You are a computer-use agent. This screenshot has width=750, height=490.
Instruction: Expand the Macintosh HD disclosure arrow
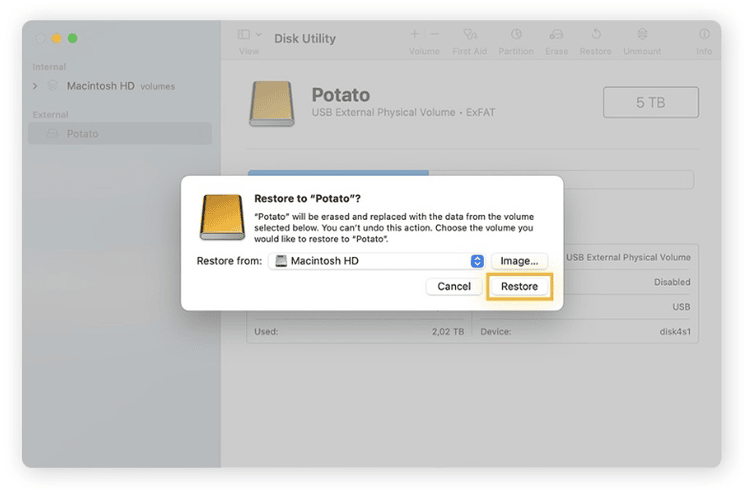point(35,86)
